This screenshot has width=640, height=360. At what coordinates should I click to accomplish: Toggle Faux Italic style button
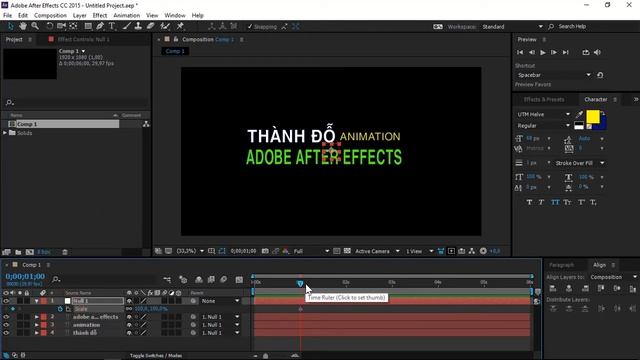[x=541, y=202]
